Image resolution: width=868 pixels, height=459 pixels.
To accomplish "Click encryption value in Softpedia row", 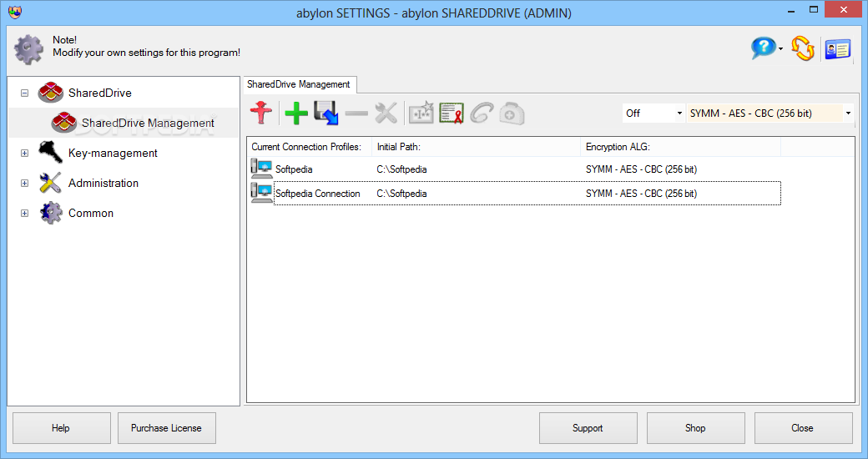I will tap(641, 169).
